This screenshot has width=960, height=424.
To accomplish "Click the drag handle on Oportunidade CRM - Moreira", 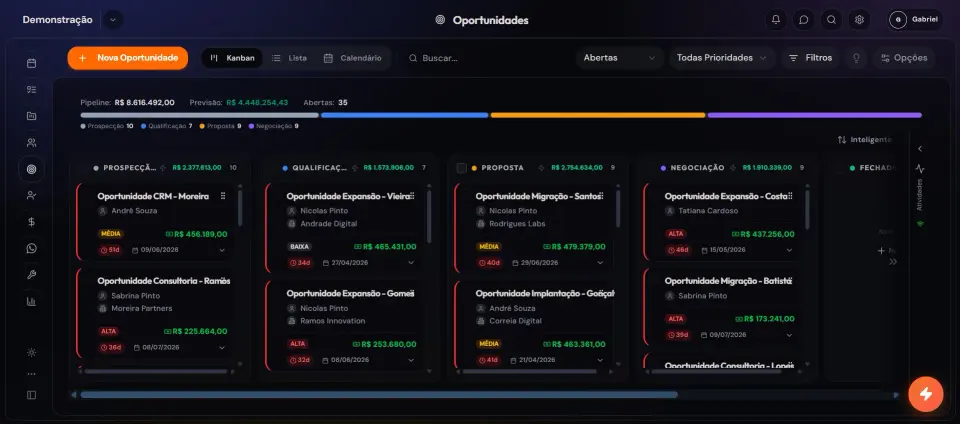I will click(223, 196).
